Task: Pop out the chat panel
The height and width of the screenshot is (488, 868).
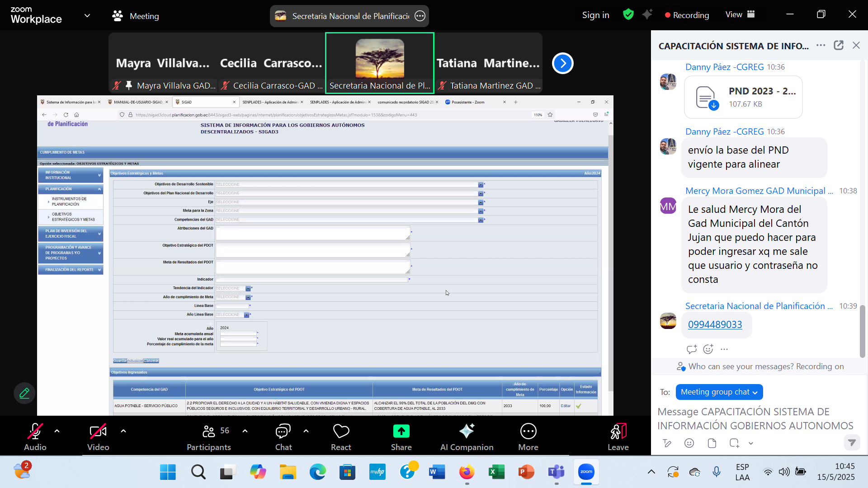Action: tap(839, 45)
